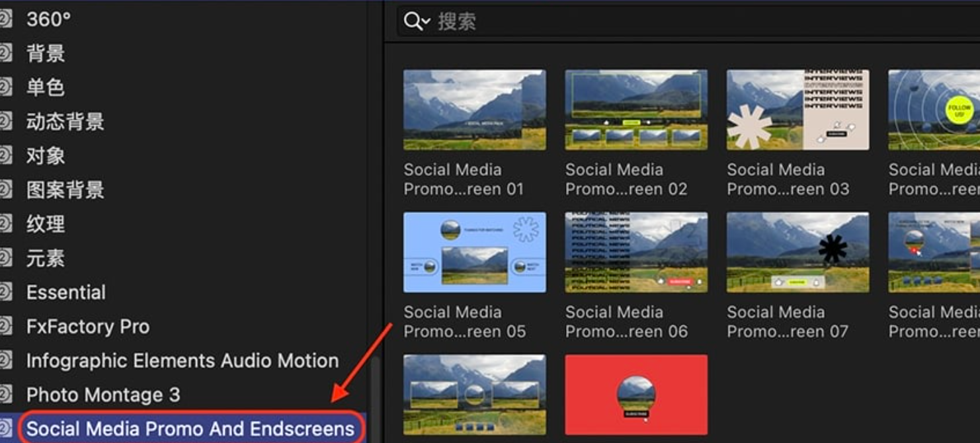This screenshot has height=443, width=980.
Task: Click generator icon beside 360°
Action: [5, 19]
